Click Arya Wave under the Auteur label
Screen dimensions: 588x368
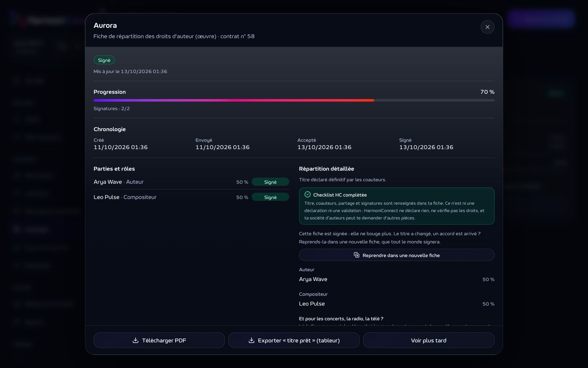[x=313, y=279]
